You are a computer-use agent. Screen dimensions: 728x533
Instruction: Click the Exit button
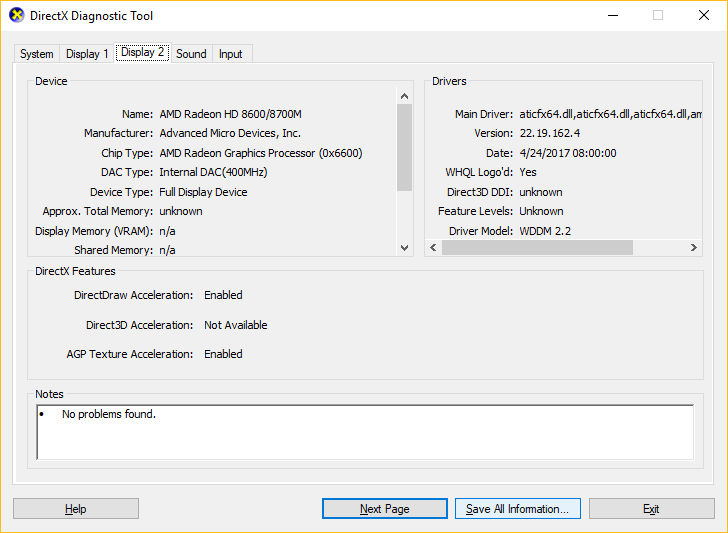tap(651, 509)
